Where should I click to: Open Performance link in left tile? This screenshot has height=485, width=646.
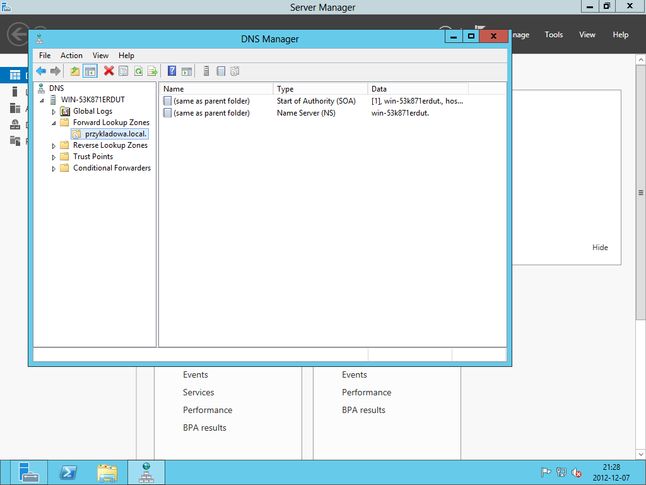click(207, 410)
